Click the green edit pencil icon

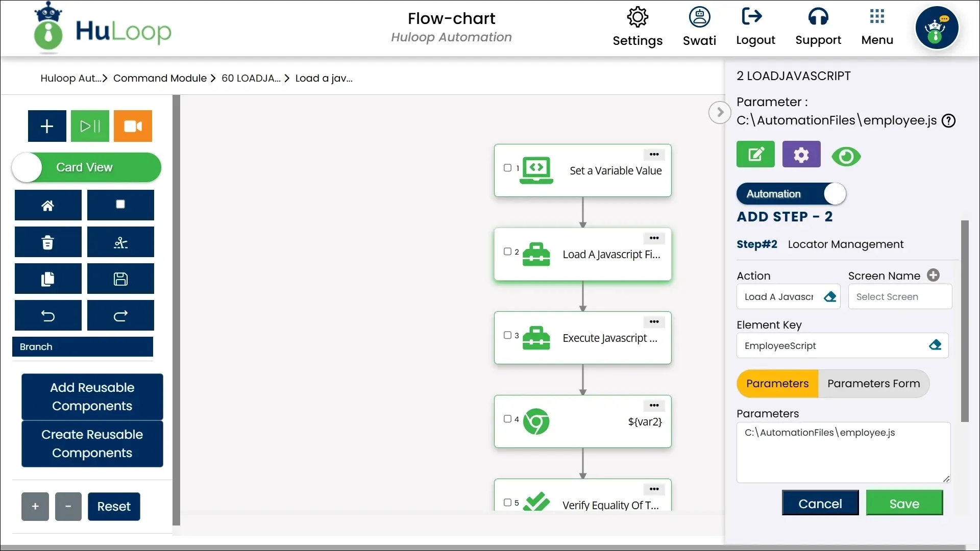[755, 155]
